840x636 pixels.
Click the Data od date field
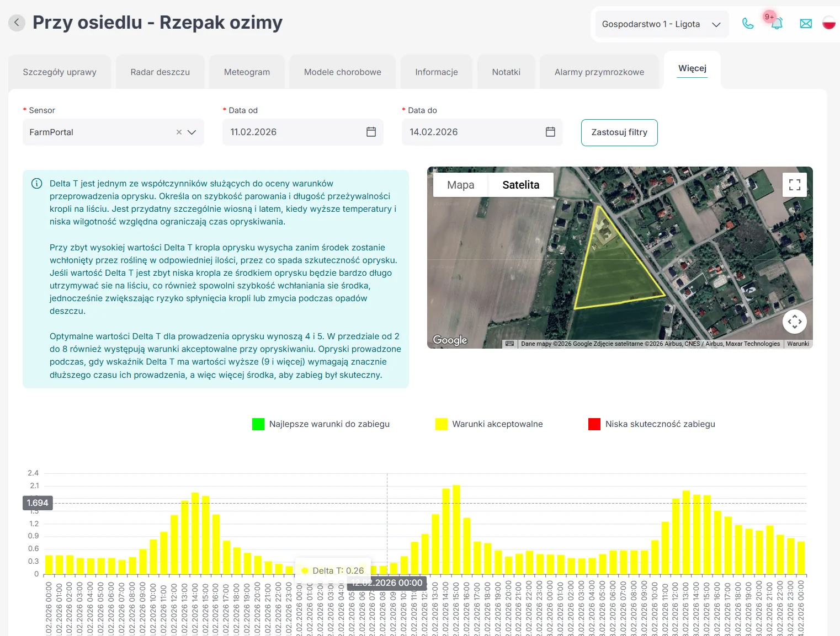coord(293,132)
